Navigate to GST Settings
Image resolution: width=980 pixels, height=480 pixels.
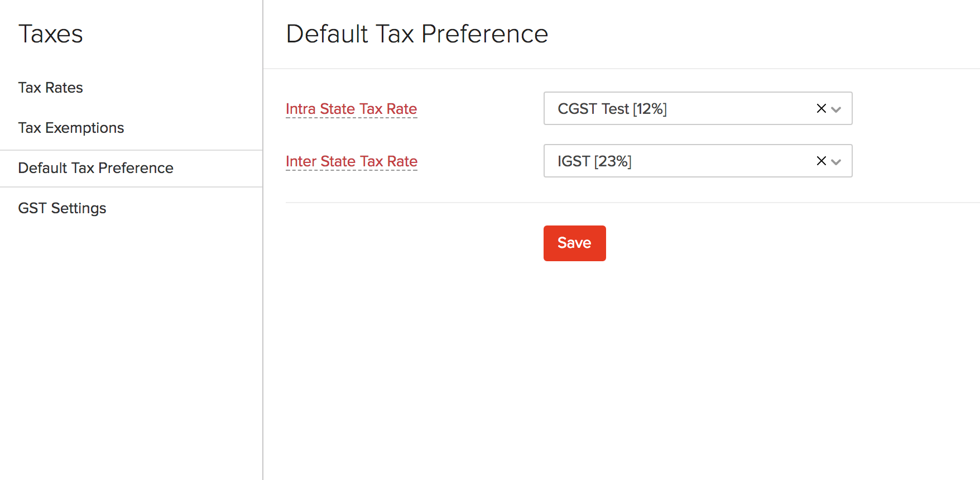[62, 208]
